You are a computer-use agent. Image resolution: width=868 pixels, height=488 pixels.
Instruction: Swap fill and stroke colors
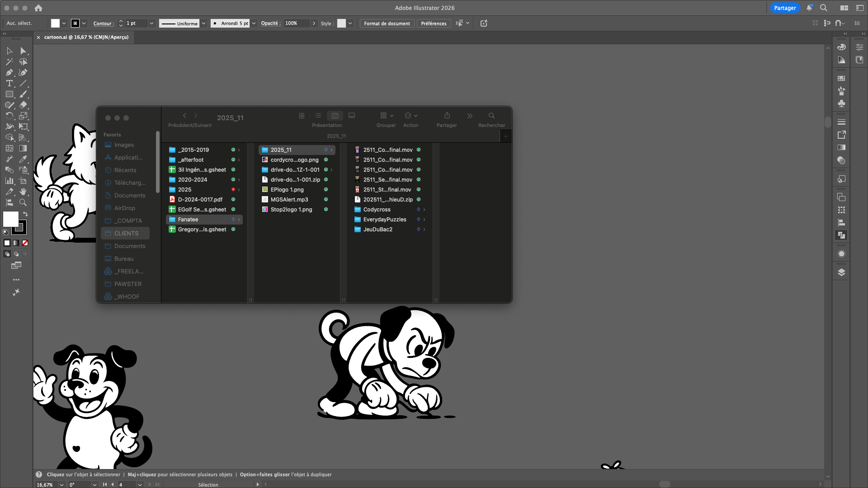[x=25, y=214]
